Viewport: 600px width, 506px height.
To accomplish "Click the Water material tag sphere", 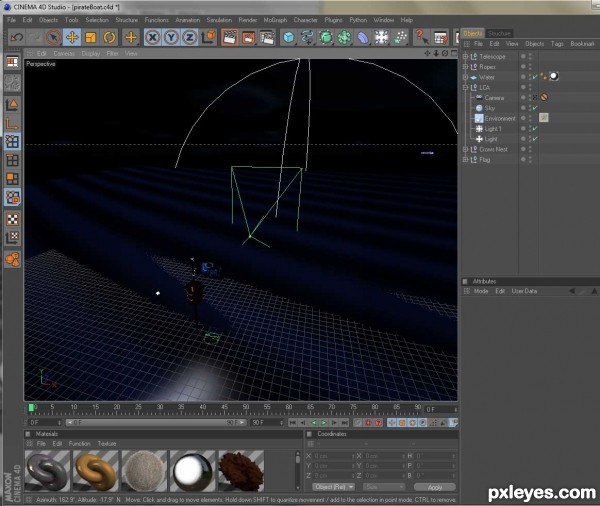I will [554, 77].
